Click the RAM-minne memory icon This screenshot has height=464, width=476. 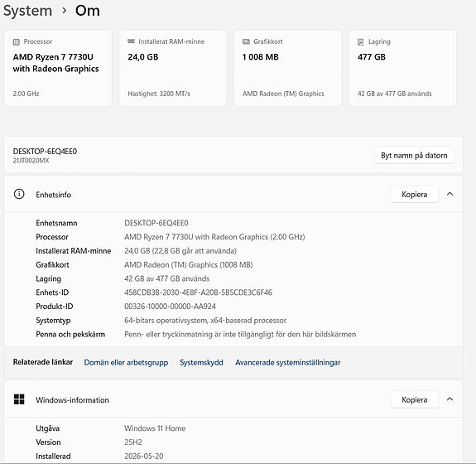pos(131,41)
